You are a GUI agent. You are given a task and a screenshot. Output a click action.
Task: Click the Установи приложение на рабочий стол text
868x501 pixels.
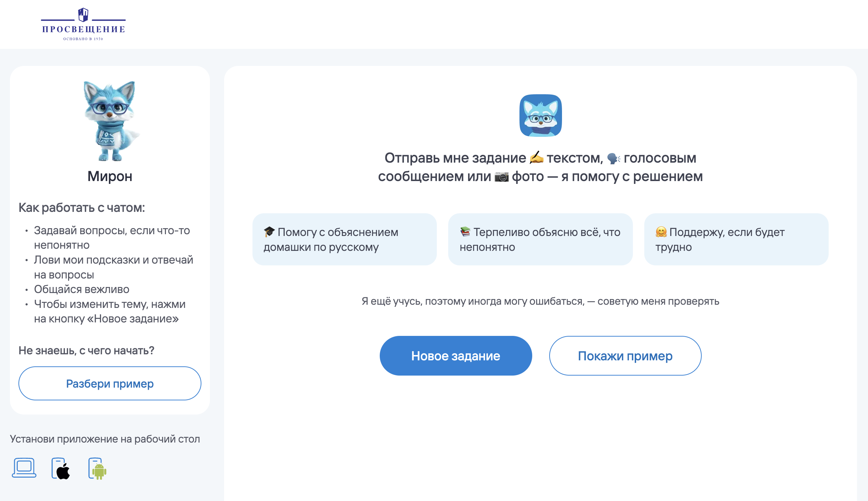105,439
